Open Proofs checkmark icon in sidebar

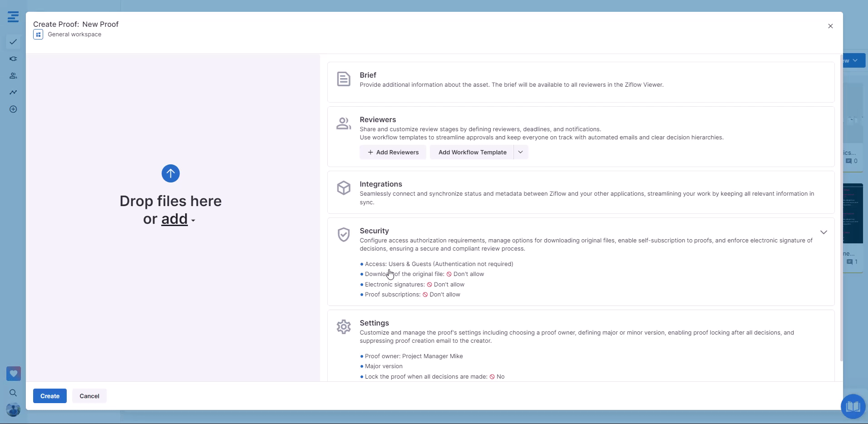(13, 42)
